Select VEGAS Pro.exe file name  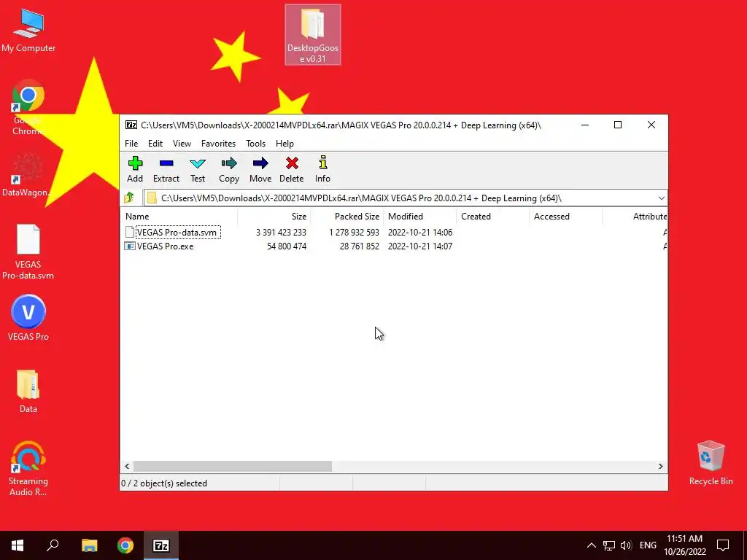pyautogui.click(x=166, y=246)
